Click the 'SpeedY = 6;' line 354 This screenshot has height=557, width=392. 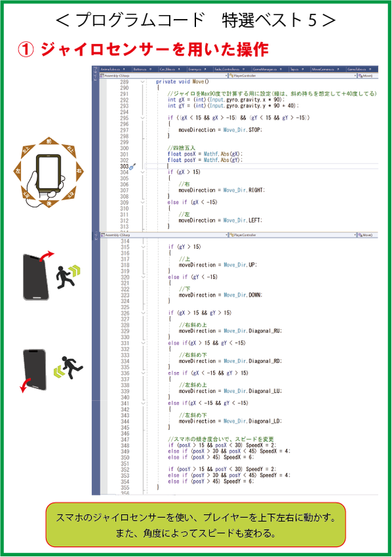point(211,481)
